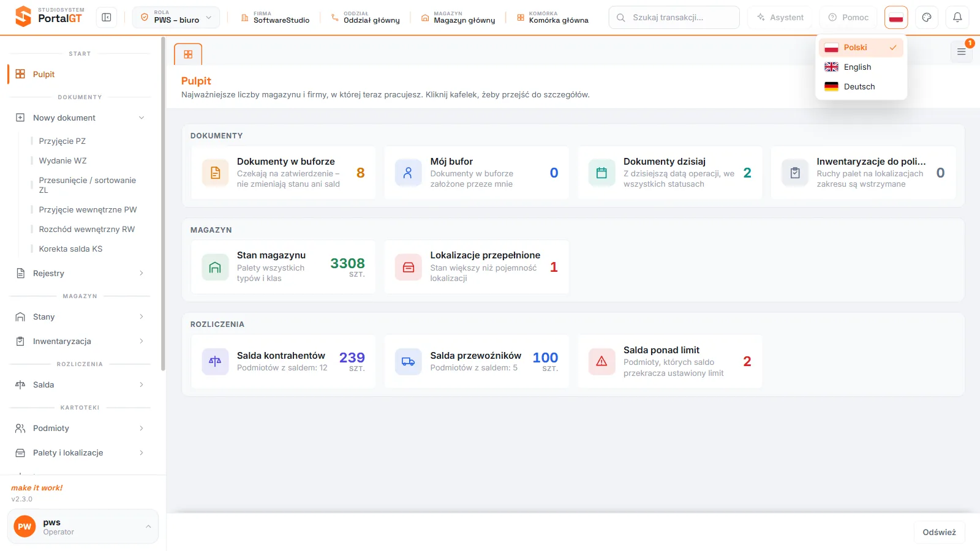Open the pws Operator user menu

click(x=83, y=527)
